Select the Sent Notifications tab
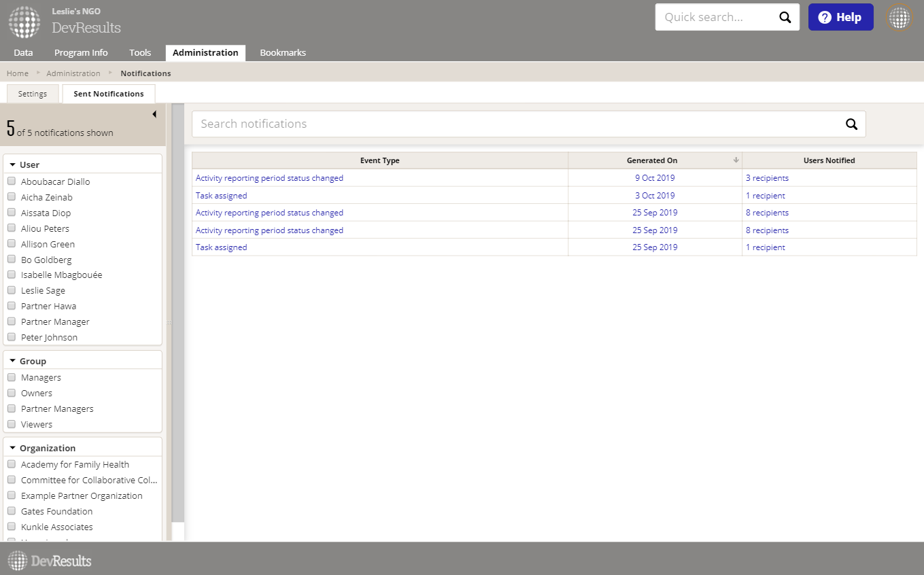 (x=109, y=94)
